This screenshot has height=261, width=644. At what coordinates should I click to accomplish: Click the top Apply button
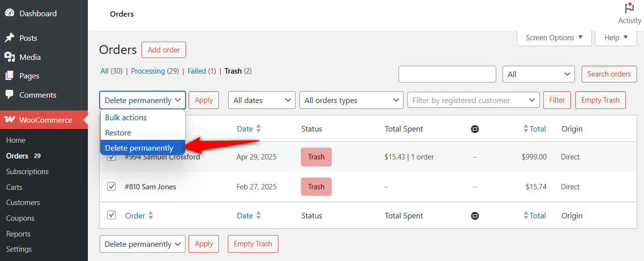(x=204, y=100)
